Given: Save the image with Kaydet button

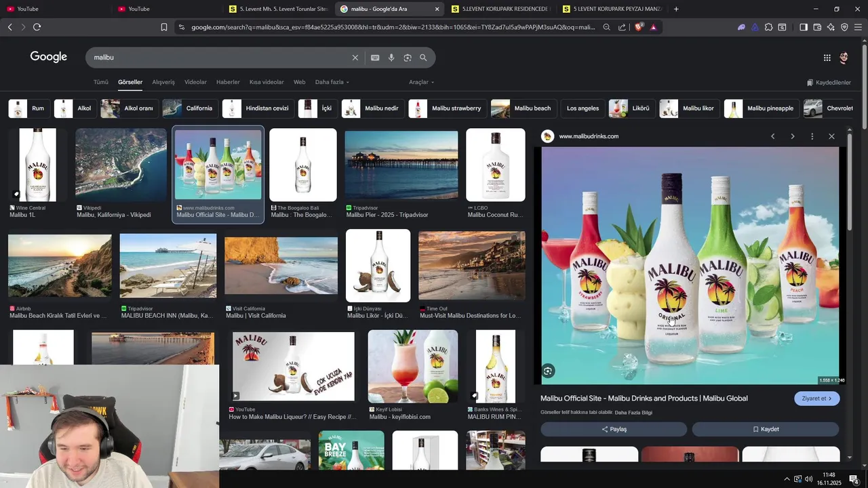Looking at the screenshot, I should [766, 429].
